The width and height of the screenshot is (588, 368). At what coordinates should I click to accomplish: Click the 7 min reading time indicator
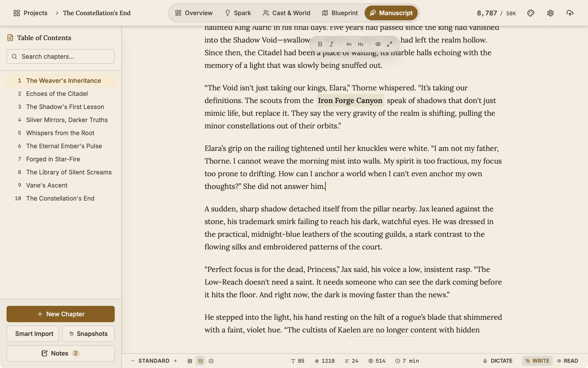click(407, 361)
